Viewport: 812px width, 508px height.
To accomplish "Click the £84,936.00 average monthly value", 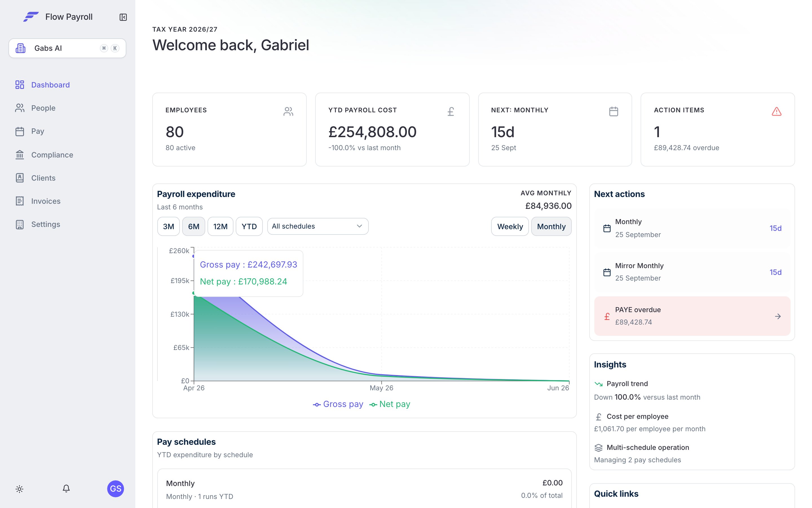I will coord(548,206).
